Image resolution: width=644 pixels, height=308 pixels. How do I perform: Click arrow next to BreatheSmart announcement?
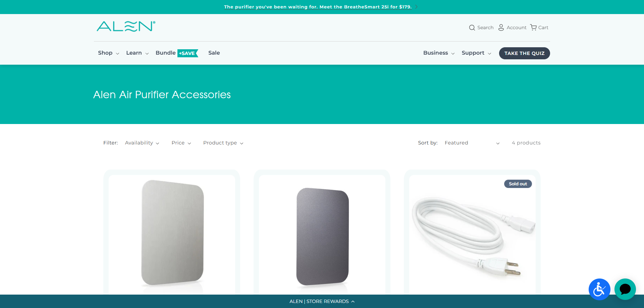pyautogui.click(x=416, y=7)
